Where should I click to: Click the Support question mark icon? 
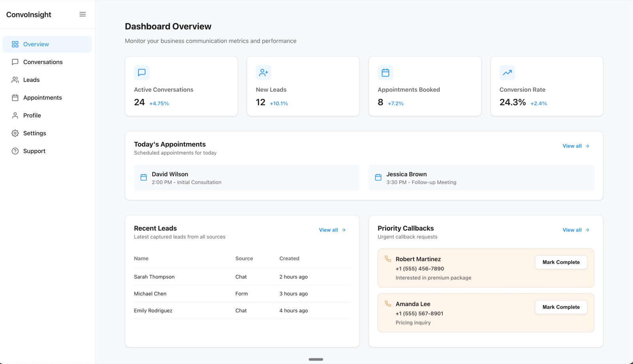(x=15, y=151)
